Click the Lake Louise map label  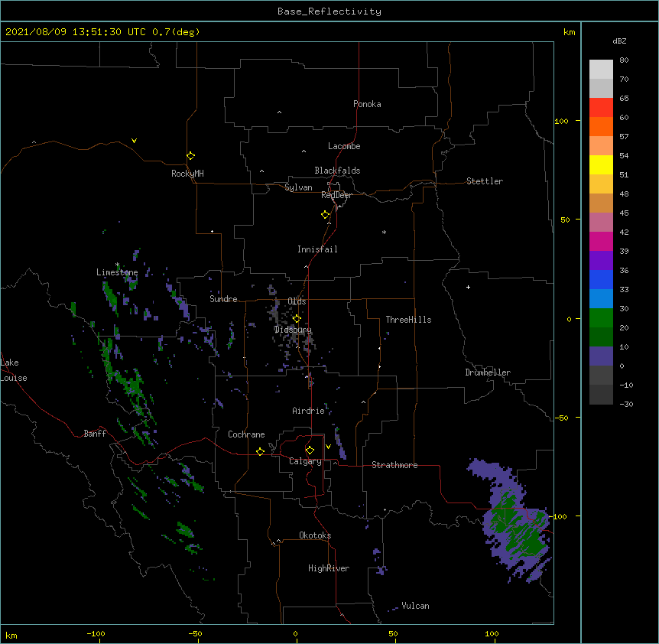coord(12,370)
